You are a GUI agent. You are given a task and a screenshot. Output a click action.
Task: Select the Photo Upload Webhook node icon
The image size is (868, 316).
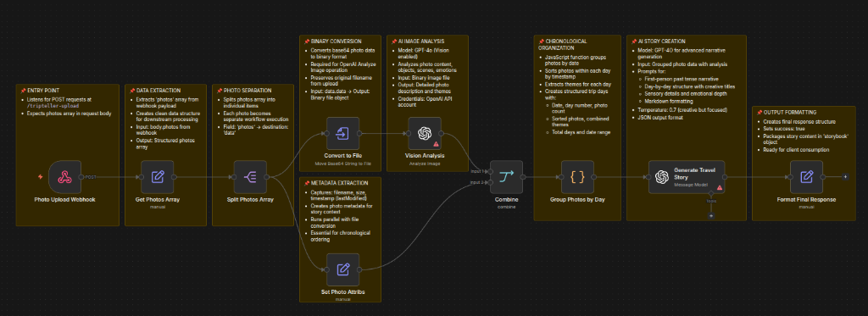64,177
